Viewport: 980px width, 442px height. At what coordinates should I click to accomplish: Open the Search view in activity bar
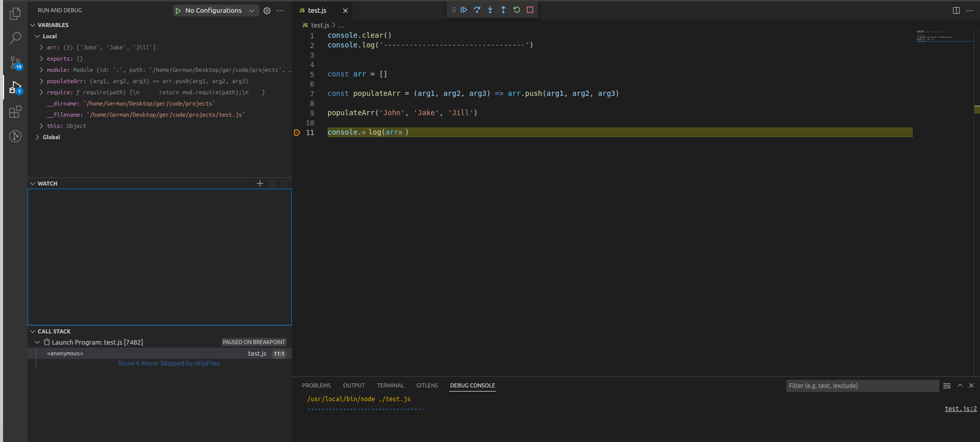[15, 38]
